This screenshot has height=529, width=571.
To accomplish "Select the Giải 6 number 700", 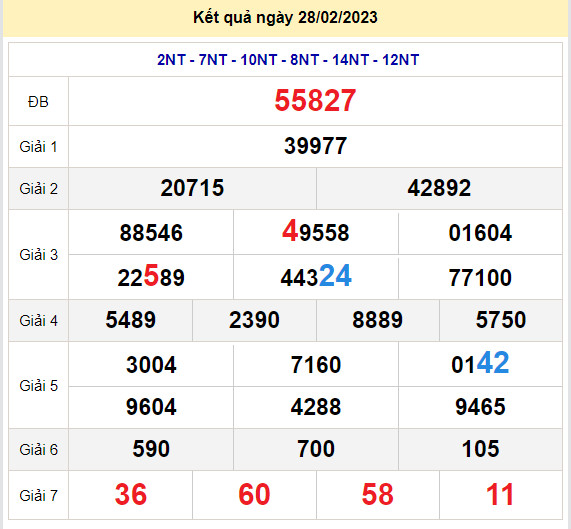I will click(316, 449).
